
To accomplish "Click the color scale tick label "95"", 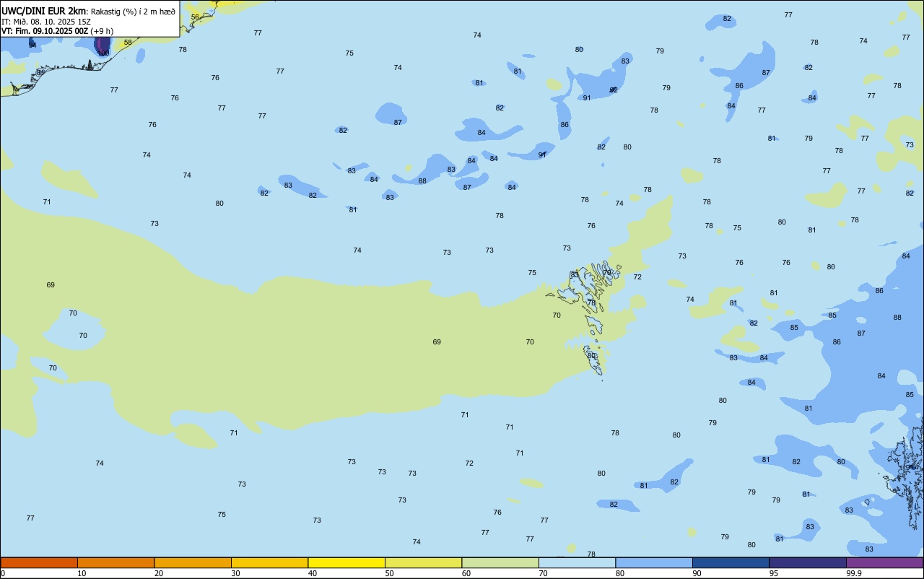I will pos(774,573).
